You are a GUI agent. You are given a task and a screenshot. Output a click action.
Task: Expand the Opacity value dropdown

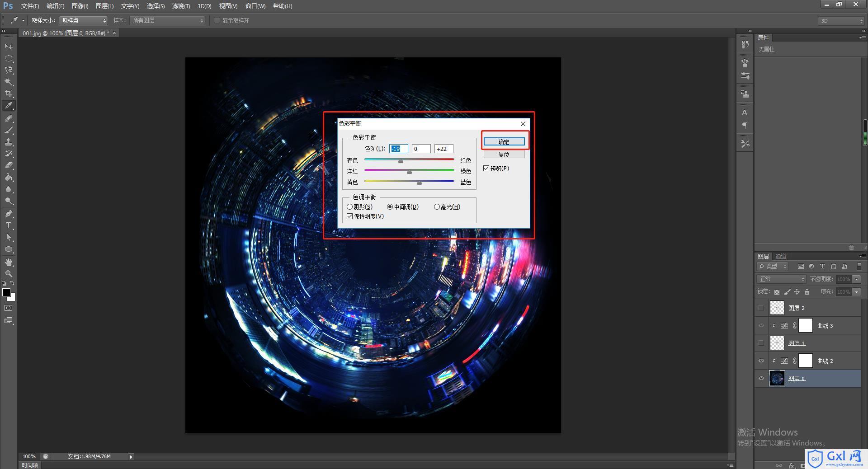click(x=857, y=279)
